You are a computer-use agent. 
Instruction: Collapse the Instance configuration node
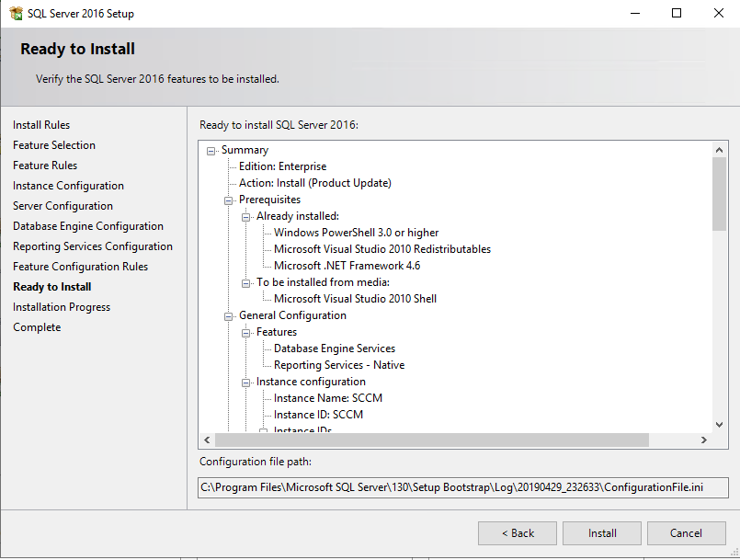245,383
